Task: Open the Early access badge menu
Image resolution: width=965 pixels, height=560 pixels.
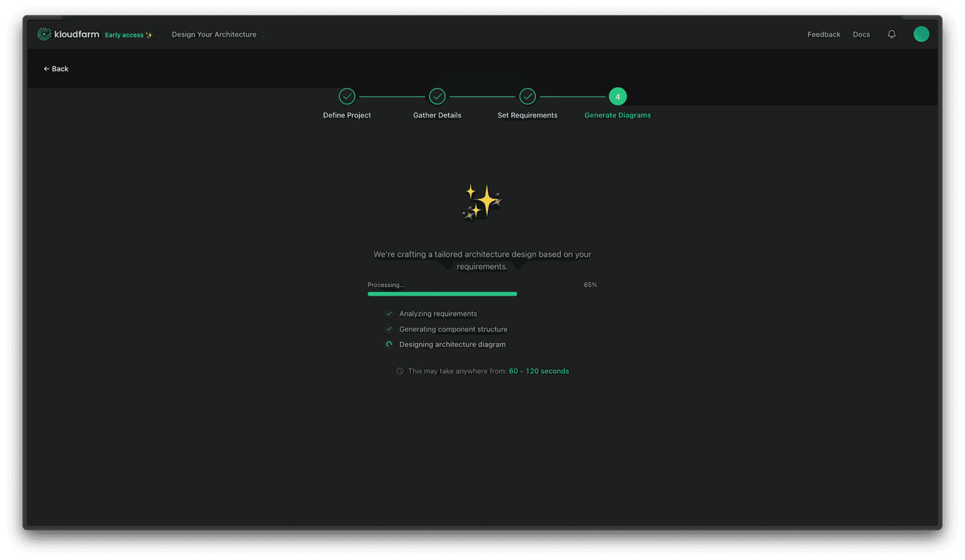Action: tap(129, 35)
